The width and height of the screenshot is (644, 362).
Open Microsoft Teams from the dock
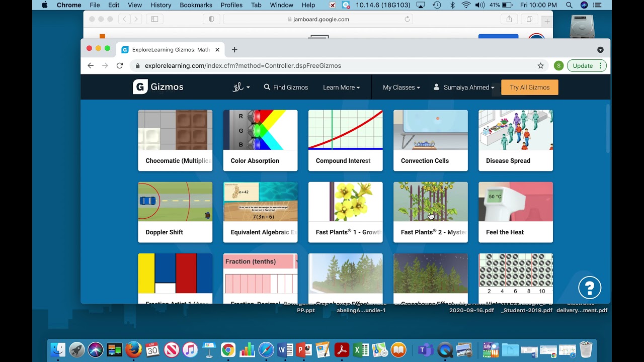(x=426, y=349)
